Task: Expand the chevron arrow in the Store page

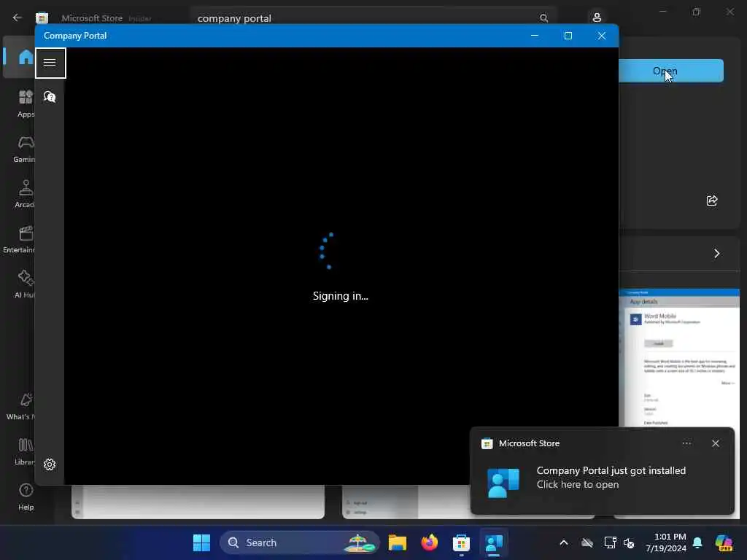Action: point(716,253)
